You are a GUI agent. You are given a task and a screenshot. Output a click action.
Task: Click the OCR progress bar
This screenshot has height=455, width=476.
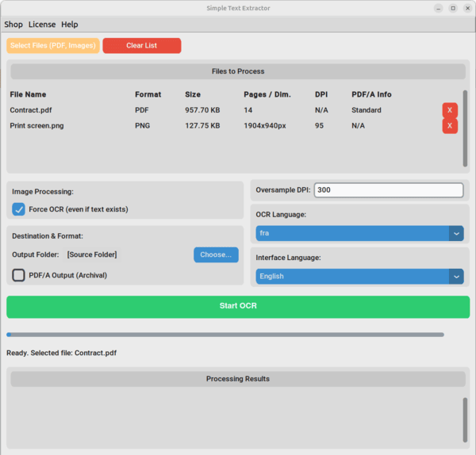(x=225, y=335)
